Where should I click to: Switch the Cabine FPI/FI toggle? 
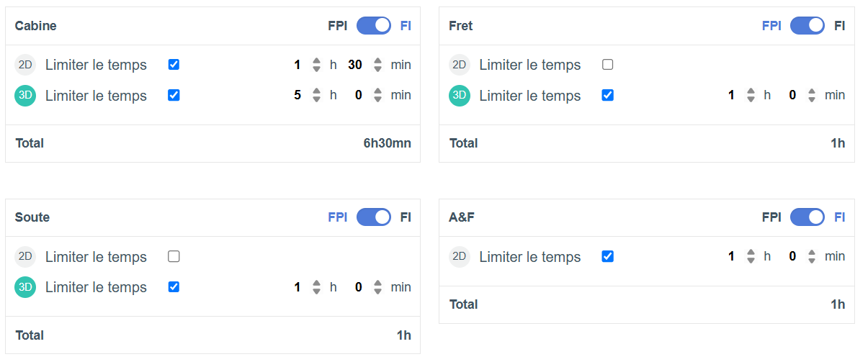374,26
